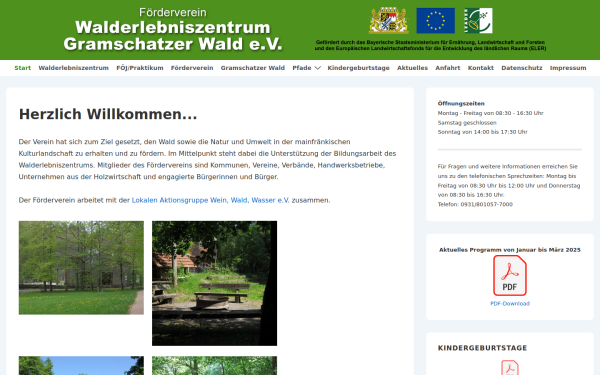Open the Aktuelles menu item

[x=412, y=68]
